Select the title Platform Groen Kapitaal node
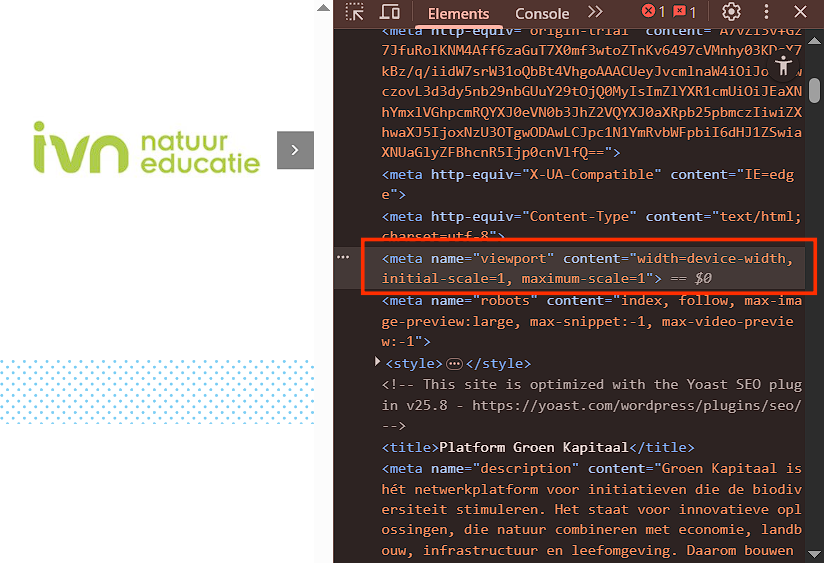The width and height of the screenshot is (824, 563). [x=538, y=447]
